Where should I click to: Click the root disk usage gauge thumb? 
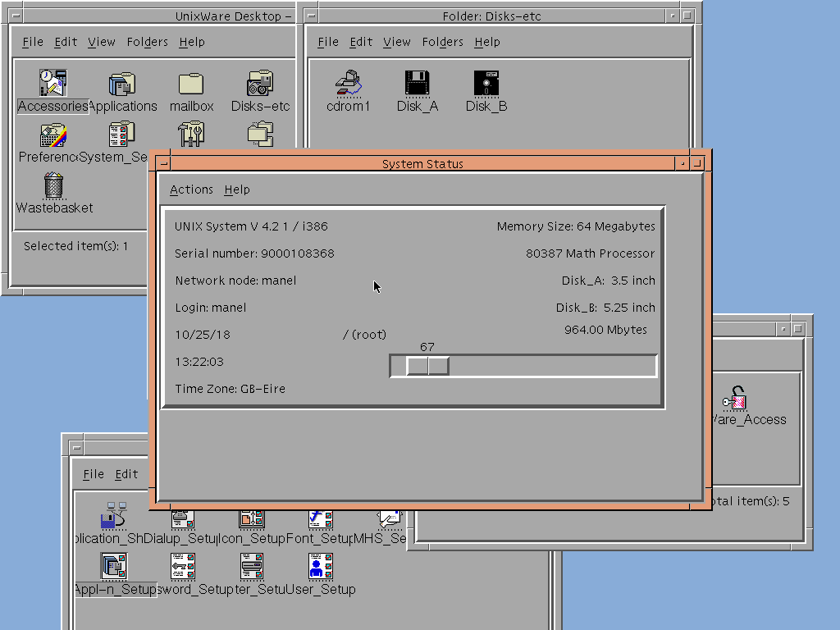(427, 366)
